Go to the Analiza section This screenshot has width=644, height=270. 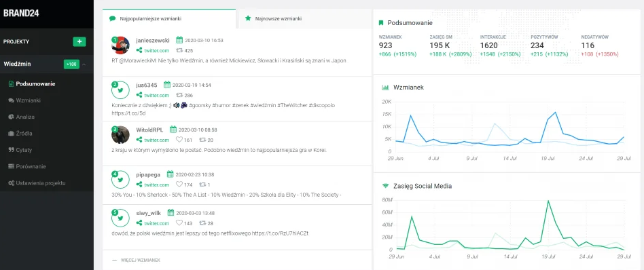coord(21,117)
